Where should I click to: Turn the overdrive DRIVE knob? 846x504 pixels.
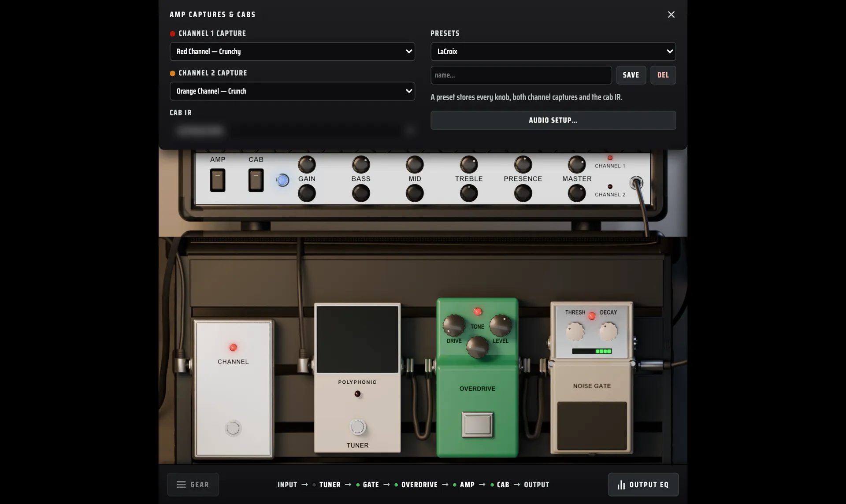454,325
